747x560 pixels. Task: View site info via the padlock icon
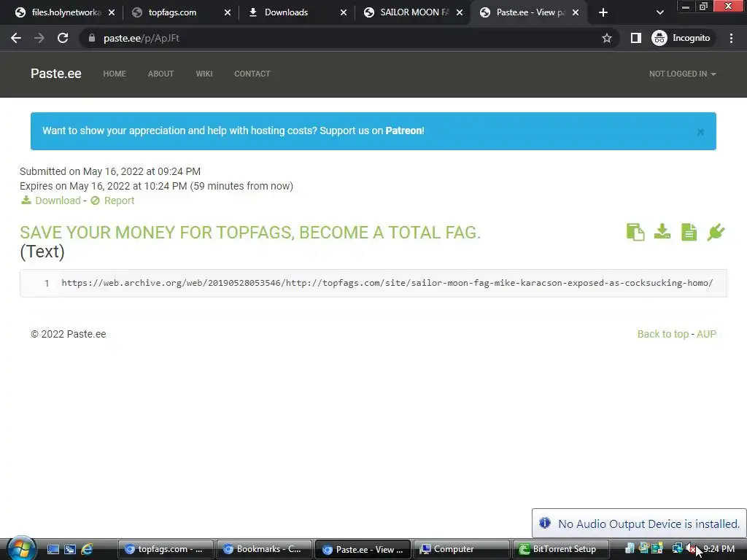[91, 38]
